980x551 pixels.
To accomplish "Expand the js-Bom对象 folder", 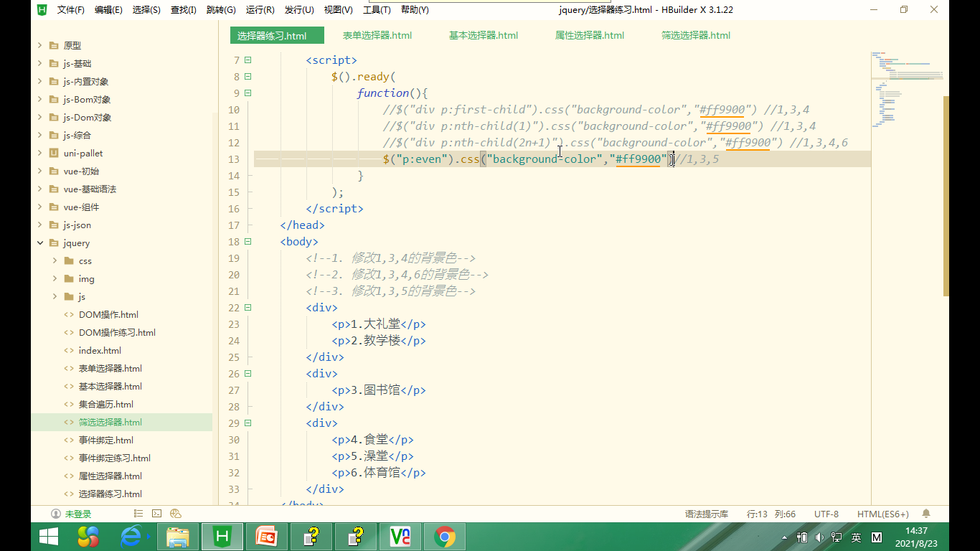I will click(x=40, y=99).
